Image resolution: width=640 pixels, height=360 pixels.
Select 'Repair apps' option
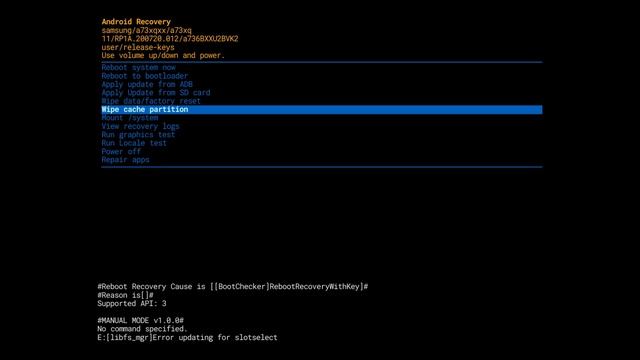click(125, 160)
